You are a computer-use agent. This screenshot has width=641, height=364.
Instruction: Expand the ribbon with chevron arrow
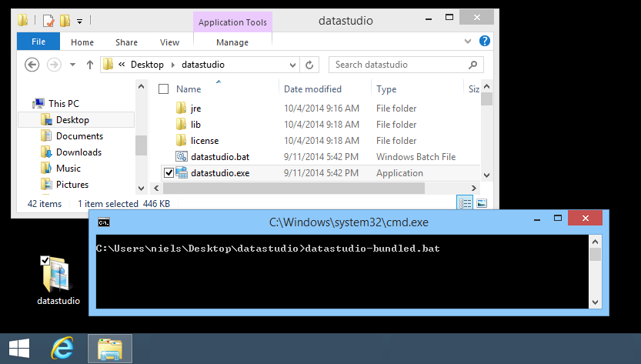pos(468,41)
